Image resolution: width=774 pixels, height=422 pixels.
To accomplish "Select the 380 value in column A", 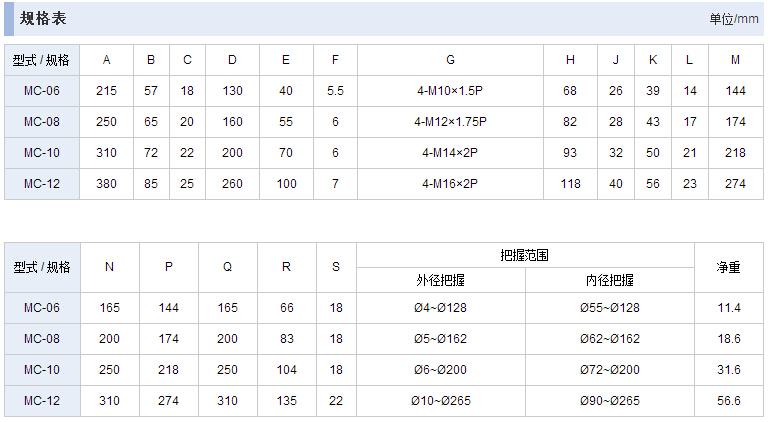I will 106,184.
